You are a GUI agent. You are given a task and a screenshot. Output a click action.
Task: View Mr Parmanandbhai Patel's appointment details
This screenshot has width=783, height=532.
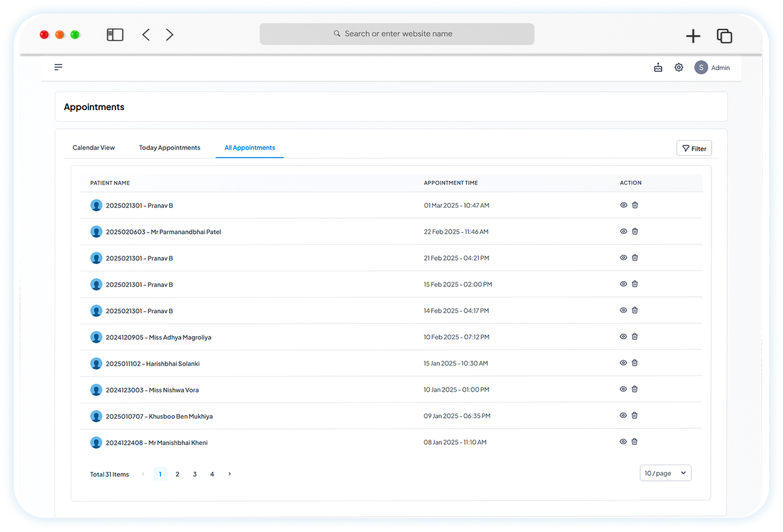click(624, 231)
